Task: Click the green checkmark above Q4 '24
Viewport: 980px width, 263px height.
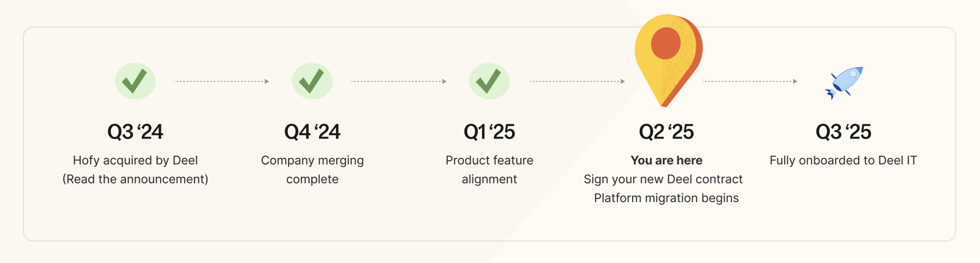Action: click(312, 81)
